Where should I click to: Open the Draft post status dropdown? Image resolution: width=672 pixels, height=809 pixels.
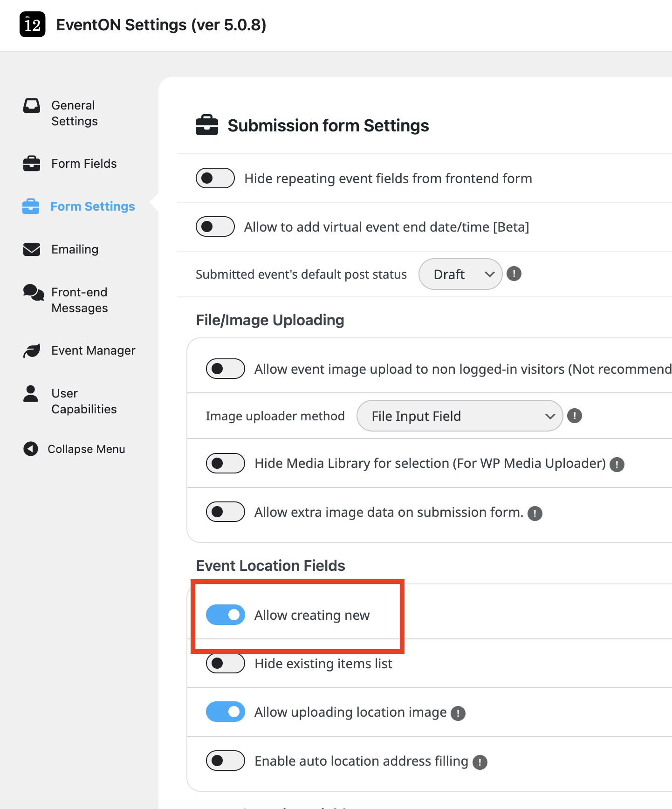(x=460, y=274)
